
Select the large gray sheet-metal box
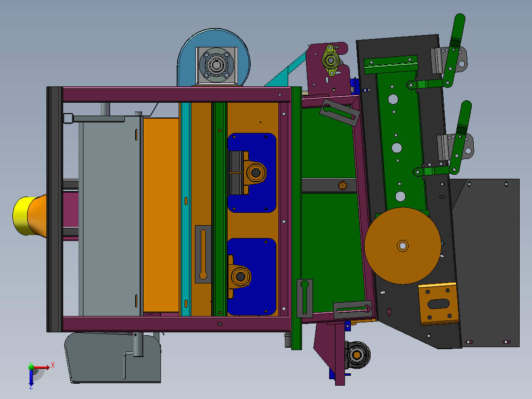pos(111,216)
